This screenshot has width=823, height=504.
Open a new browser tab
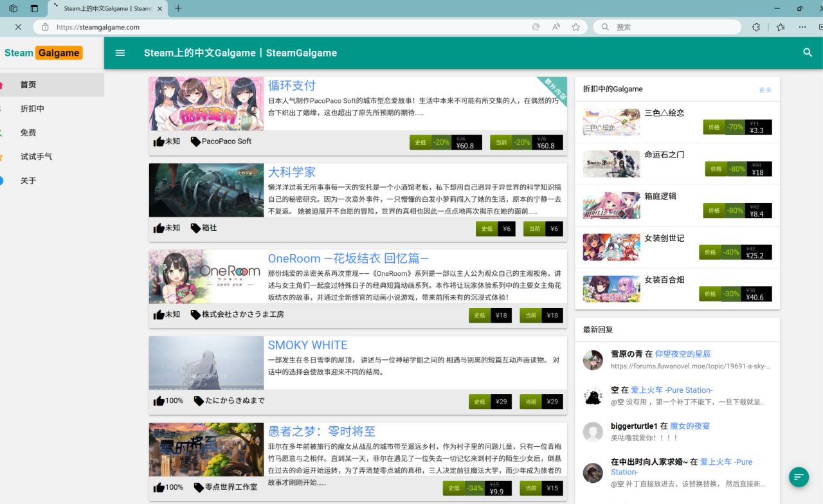point(178,8)
